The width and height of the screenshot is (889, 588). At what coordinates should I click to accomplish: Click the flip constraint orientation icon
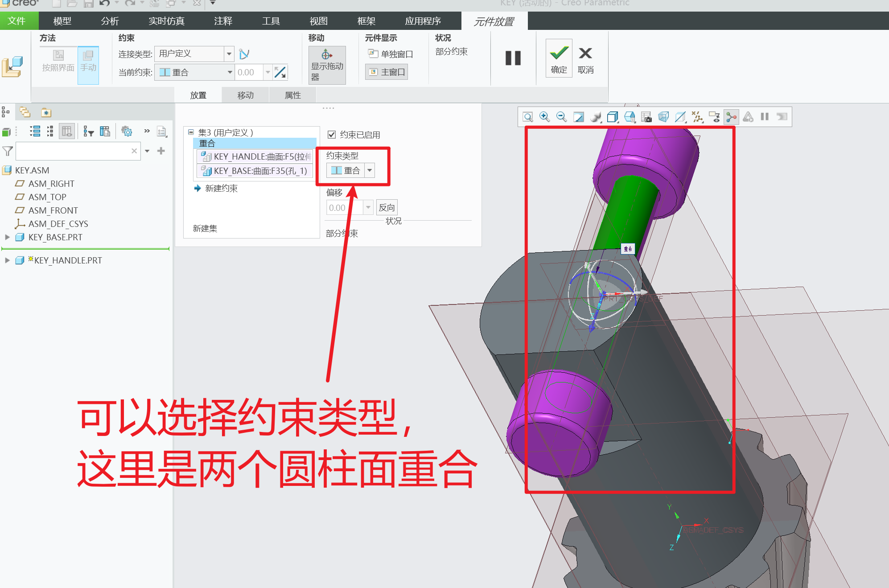coord(280,72)
